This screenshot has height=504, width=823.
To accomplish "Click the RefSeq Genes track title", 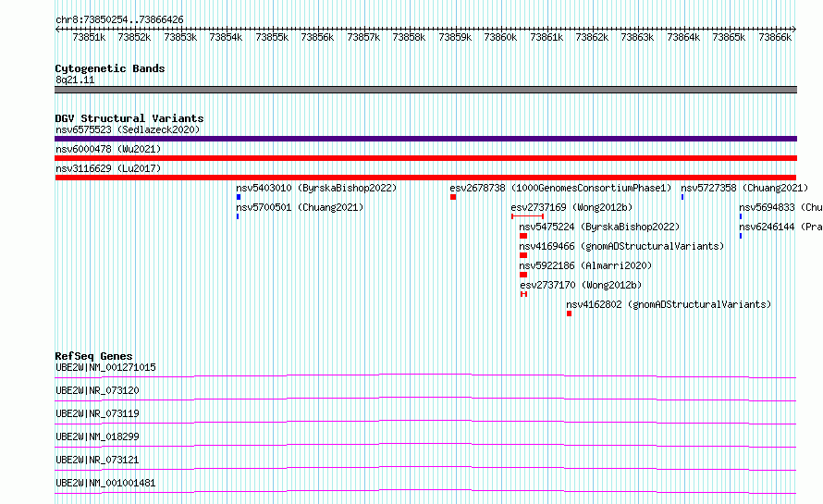I will click(93, 356).
